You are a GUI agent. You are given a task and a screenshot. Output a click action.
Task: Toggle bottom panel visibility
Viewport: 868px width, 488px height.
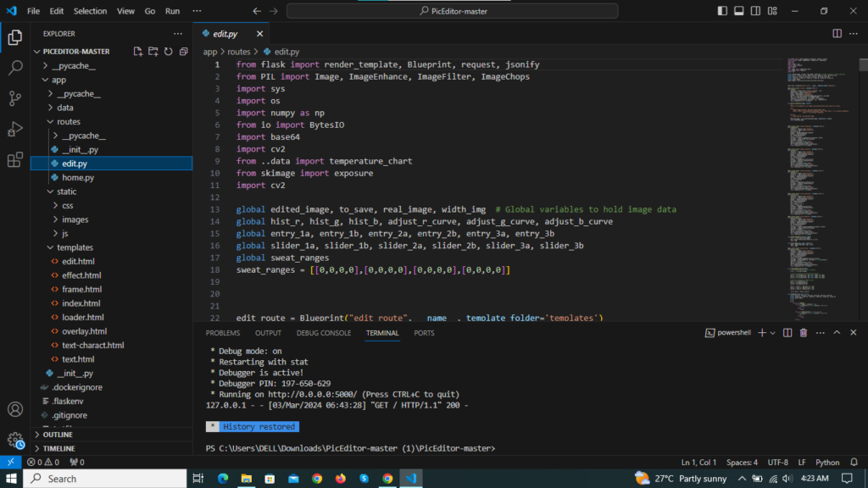tap(739, 11)
